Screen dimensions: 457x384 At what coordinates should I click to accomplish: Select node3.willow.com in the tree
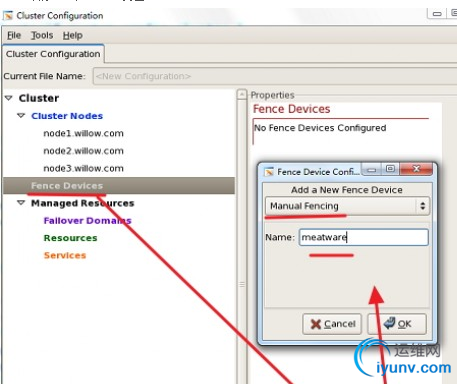click(x=84, y=168)
